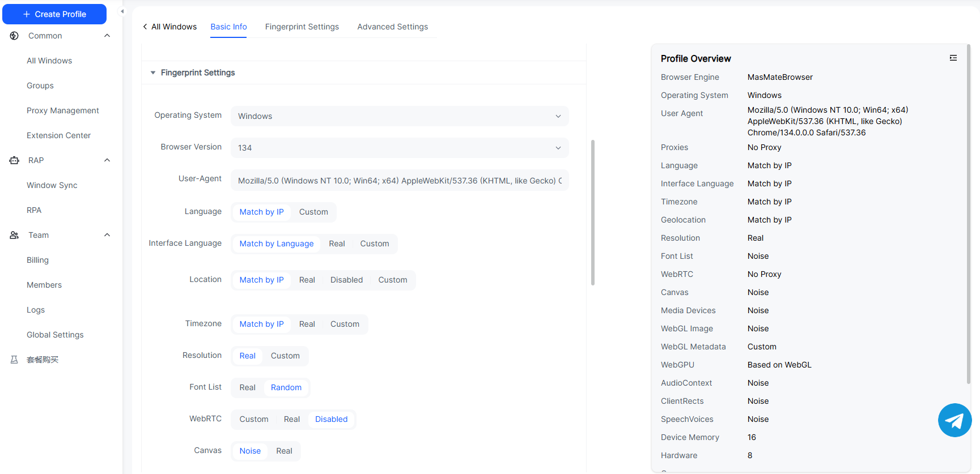Open the Operating System dropdown
Viewport: 980px width, 474px height.
[399, 116]
